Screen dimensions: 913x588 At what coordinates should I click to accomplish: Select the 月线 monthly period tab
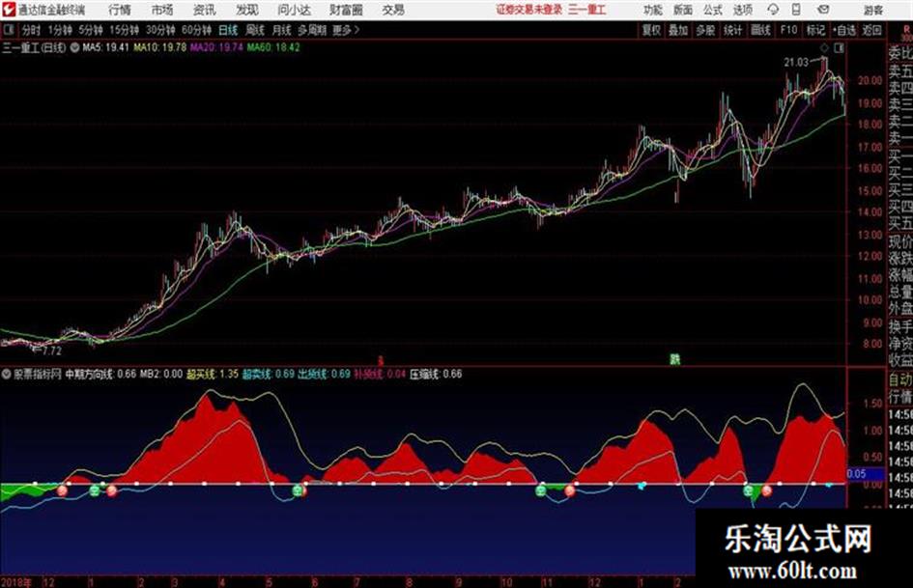(x=282, y=30)
